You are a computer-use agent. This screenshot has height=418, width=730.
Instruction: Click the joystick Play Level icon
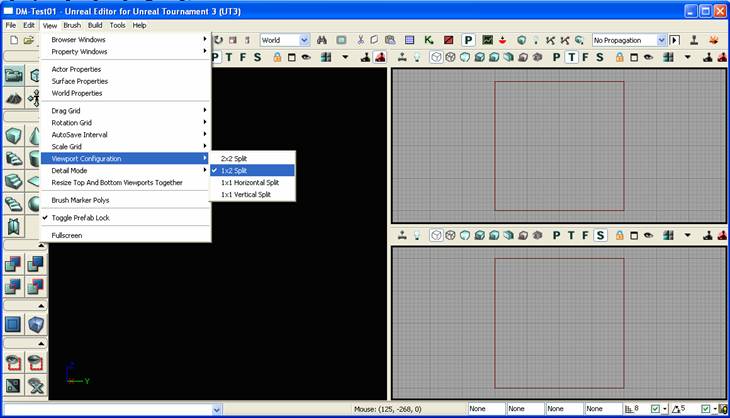coord(694,40)
